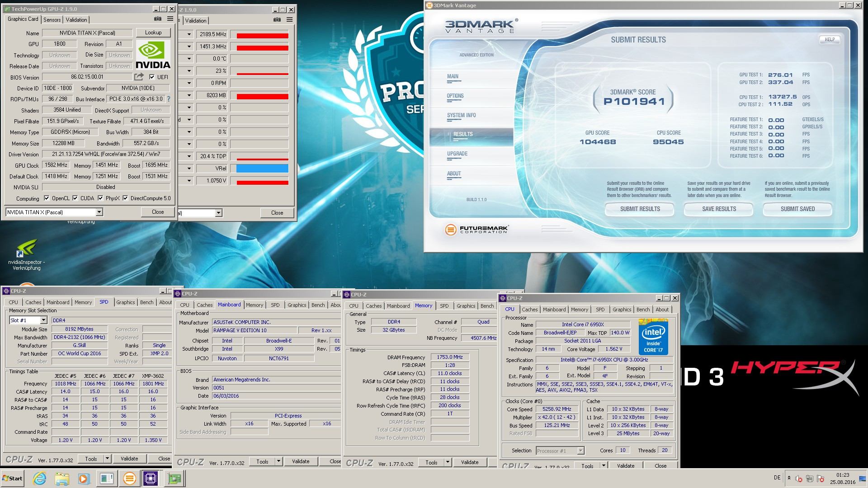Click HELP button in 3DMark Vantage
Image resolution: width=868 pixels, height=488 pixels.
click(830, 39)
